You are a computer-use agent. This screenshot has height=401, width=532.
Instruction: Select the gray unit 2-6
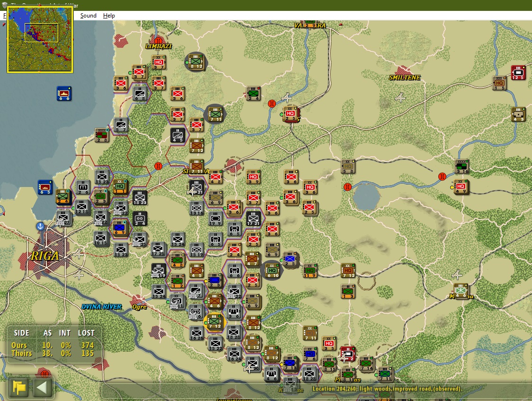point(83,187)
